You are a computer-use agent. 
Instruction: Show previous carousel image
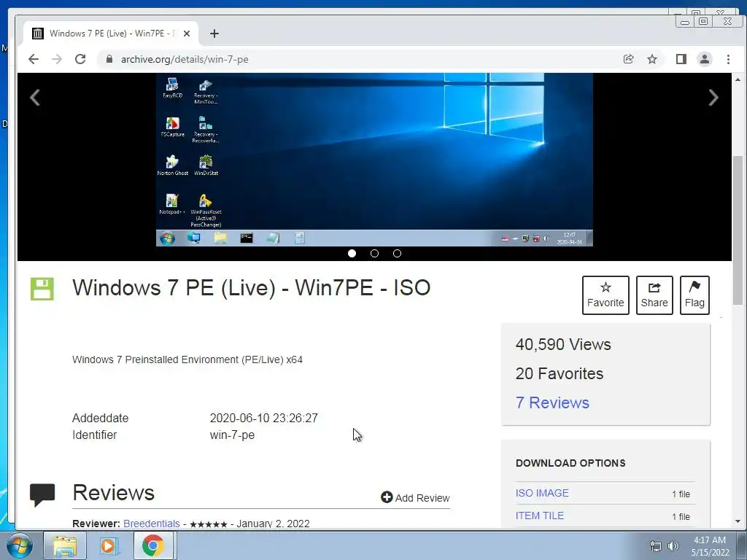(35, 98)
